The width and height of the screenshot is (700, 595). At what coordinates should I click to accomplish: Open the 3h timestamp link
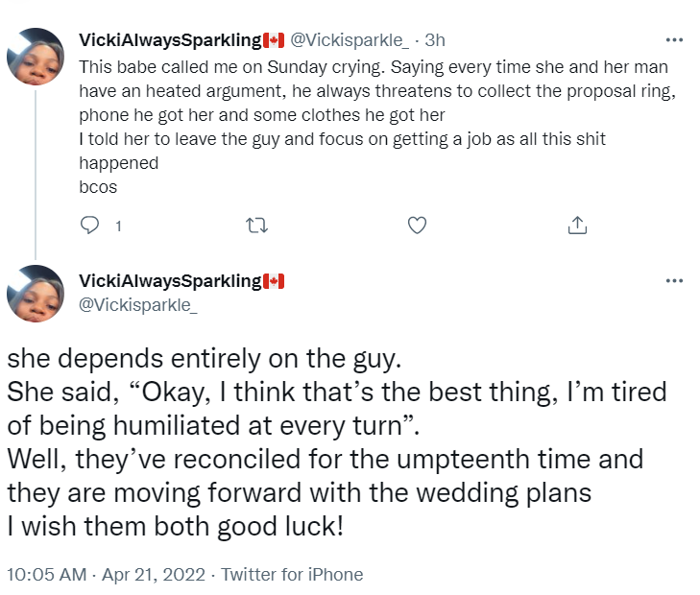tap(435, 40)
